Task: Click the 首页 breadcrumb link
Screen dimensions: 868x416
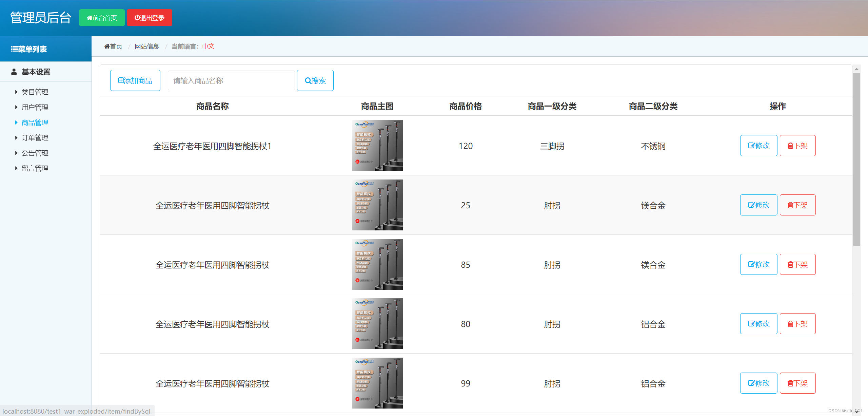Action: [x=113, y=46]
